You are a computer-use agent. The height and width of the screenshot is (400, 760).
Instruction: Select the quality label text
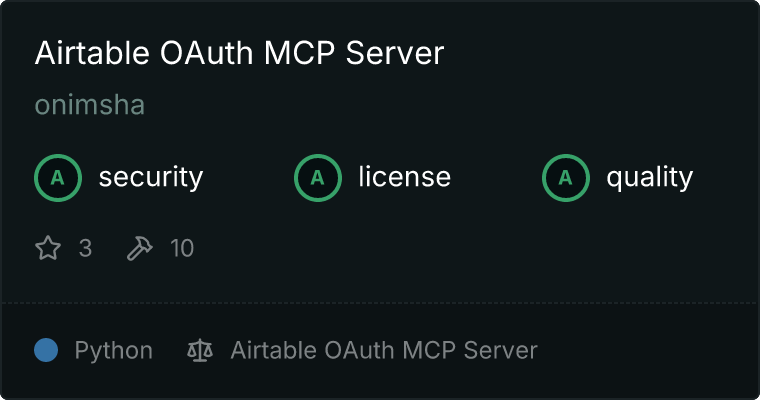click(649, 177)
